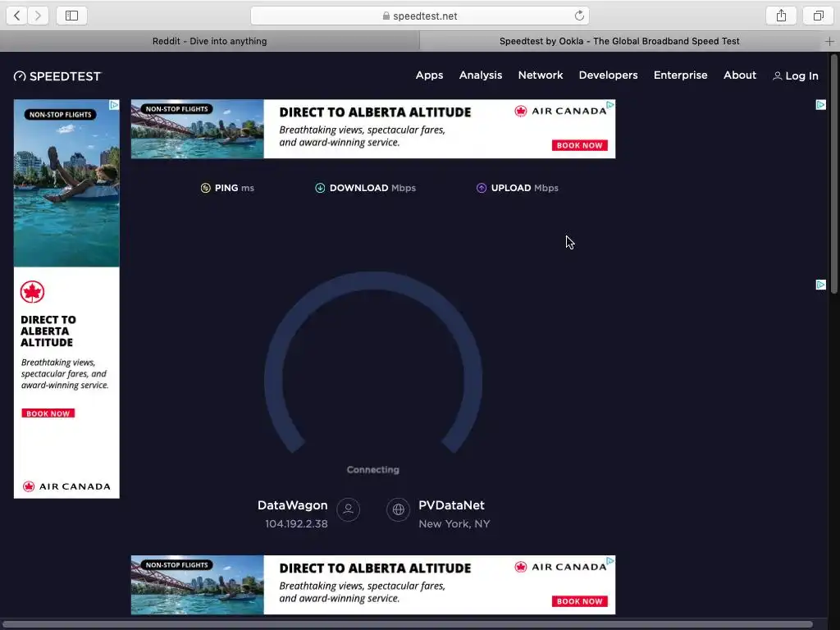Viewport: 840px width, 630px height.
Task: Click the DataWagon provider name
Action: 293,505
